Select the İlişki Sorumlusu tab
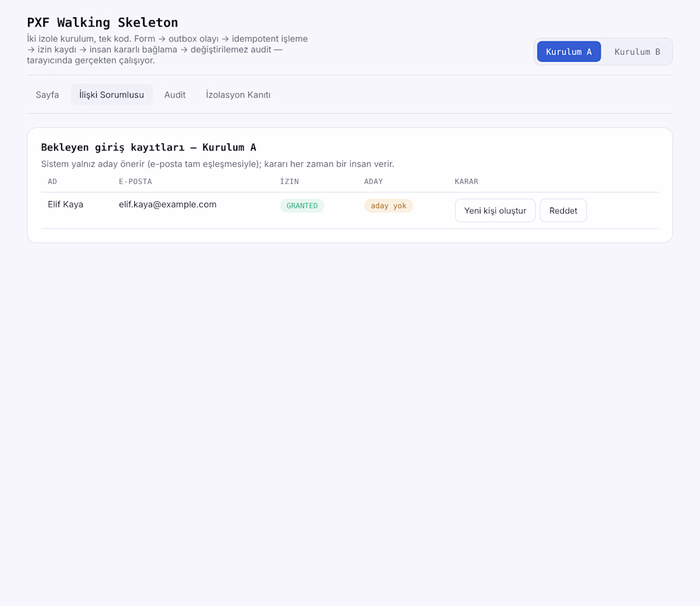The width and height of the screenshot is (700, 606). pyautogui.click(x=111, y=95)
